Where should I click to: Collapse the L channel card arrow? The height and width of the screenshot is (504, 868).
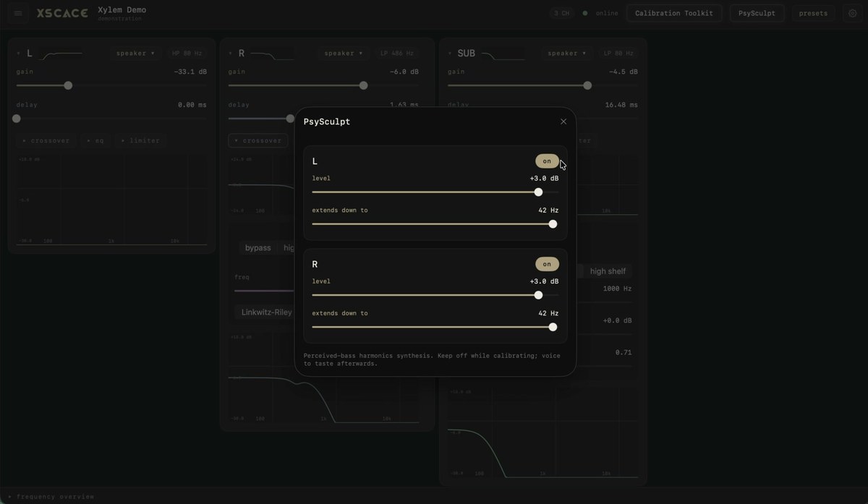pos(19,54)
